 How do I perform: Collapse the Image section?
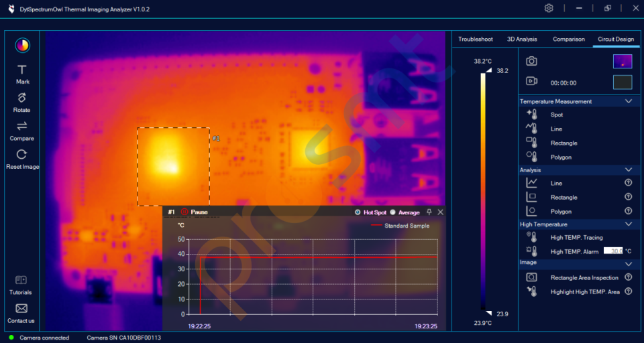[629, 263]
